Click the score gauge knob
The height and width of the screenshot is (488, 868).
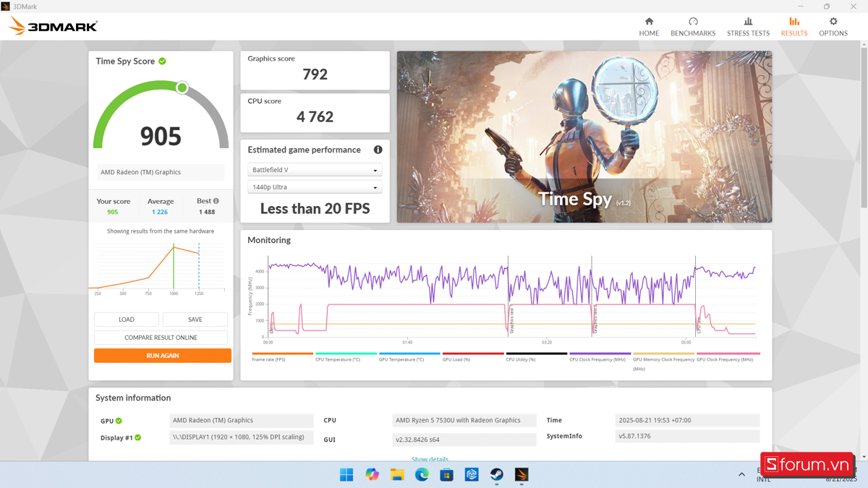point(182,87)
